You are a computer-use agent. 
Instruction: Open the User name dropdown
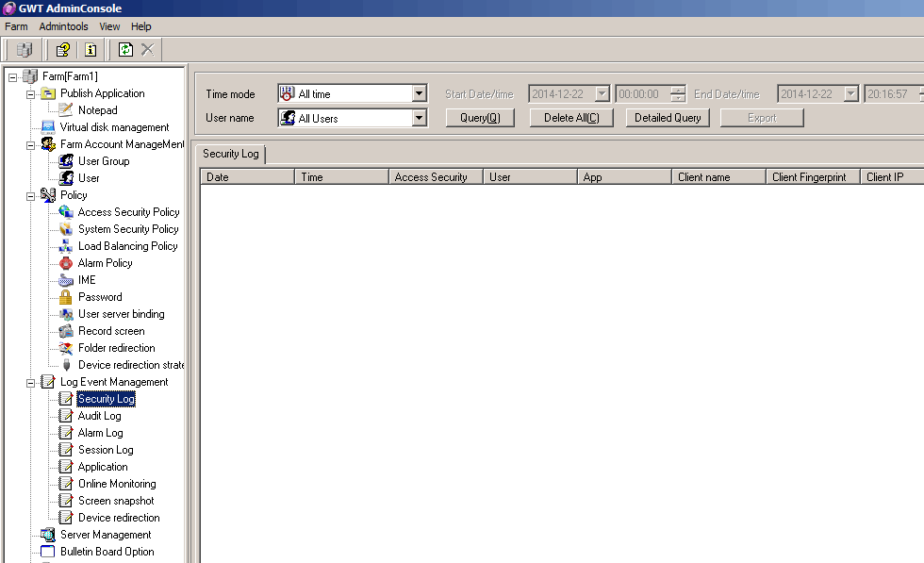click(x=420, y=119)
